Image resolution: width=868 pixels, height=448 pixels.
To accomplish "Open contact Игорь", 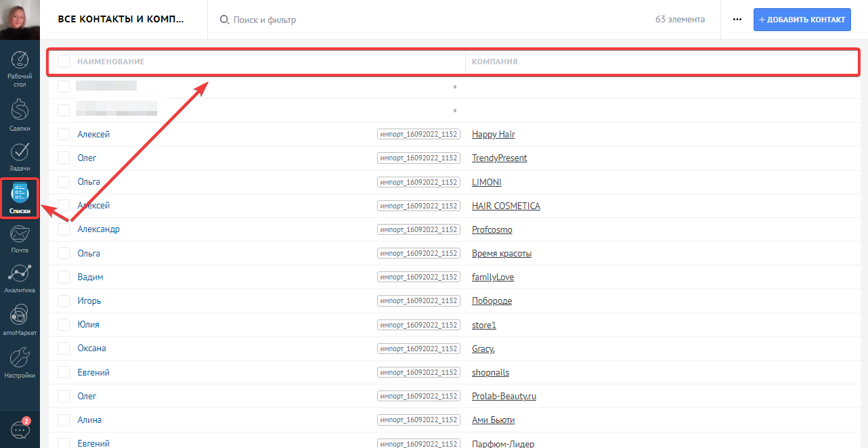I will tap(89, 300).
